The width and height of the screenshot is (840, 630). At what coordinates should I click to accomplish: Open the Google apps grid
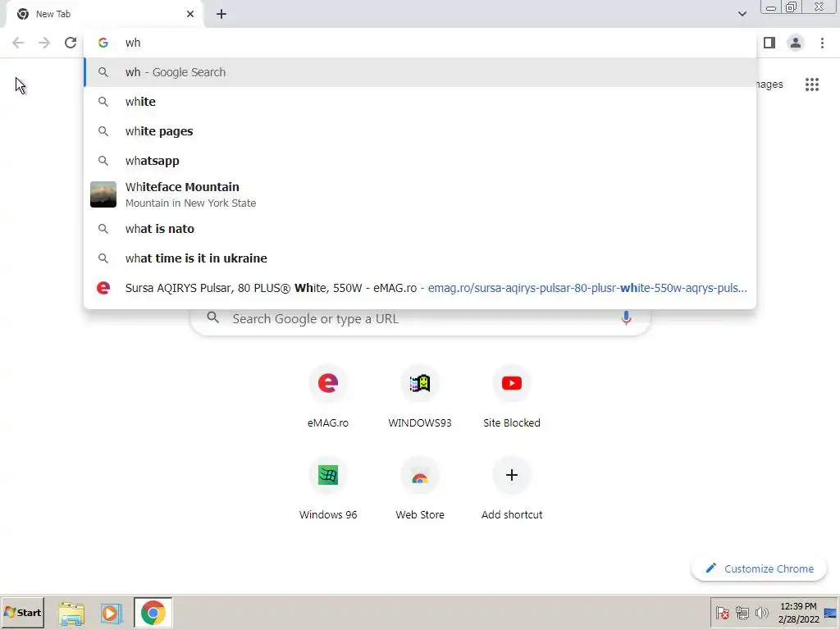click(x=811, y=84)
